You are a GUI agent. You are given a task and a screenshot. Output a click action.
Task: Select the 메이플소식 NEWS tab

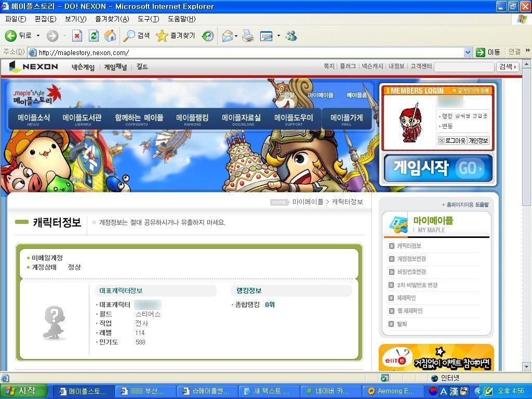pos(33,119)
